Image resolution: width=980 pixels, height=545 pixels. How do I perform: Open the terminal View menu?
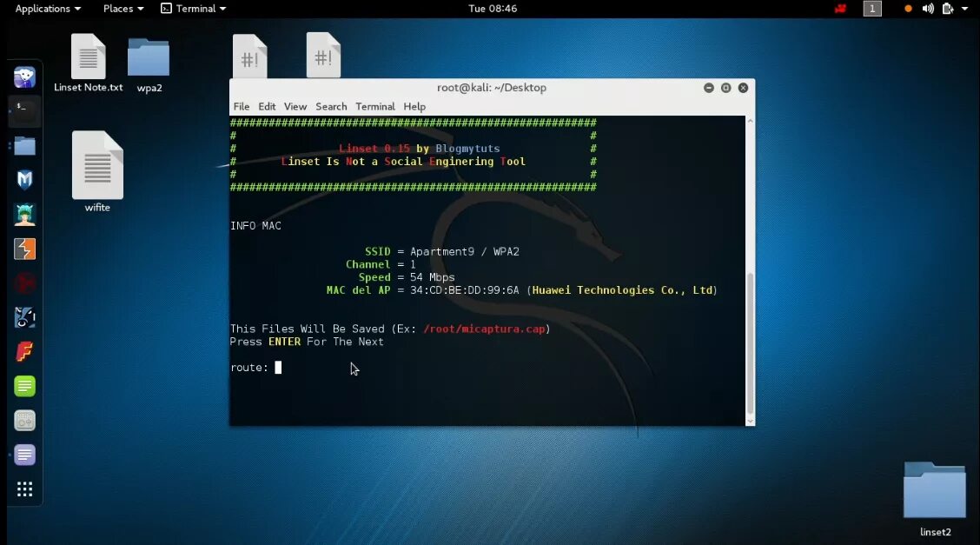[x=295, y=106]
